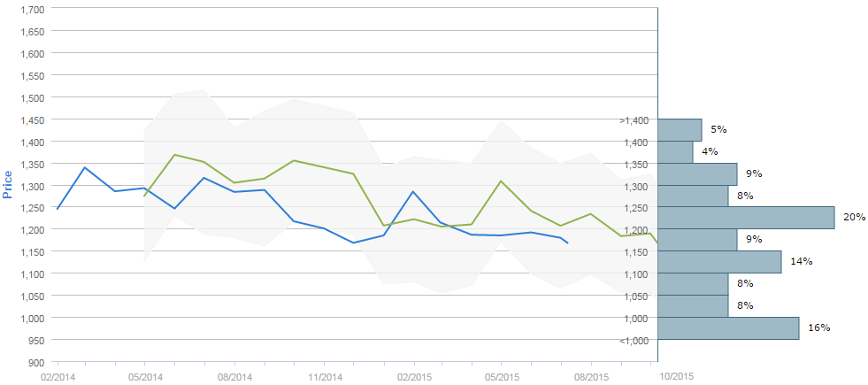Viewport: 868px width, 385px height.
Task: Click the 08/2015 x-axis label
Action: (x=591, y=377)
